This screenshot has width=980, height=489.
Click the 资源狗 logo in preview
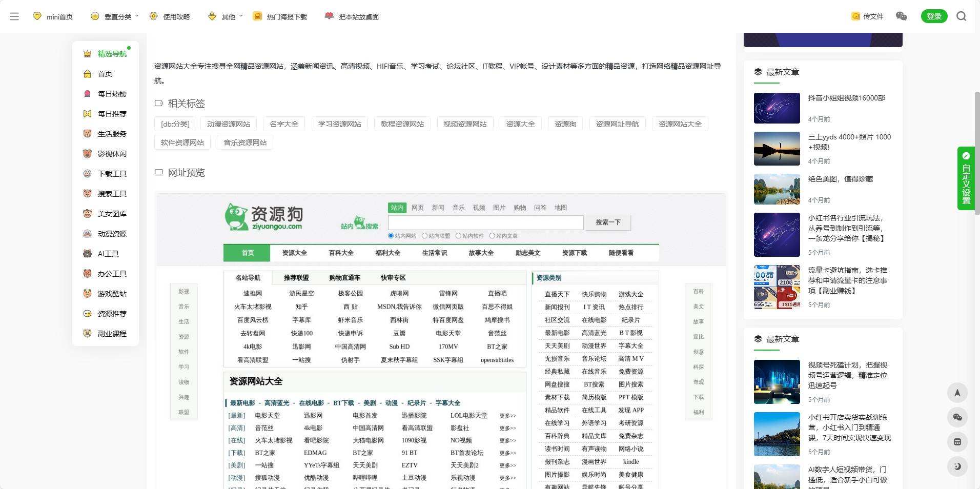(x=264, y=217)
